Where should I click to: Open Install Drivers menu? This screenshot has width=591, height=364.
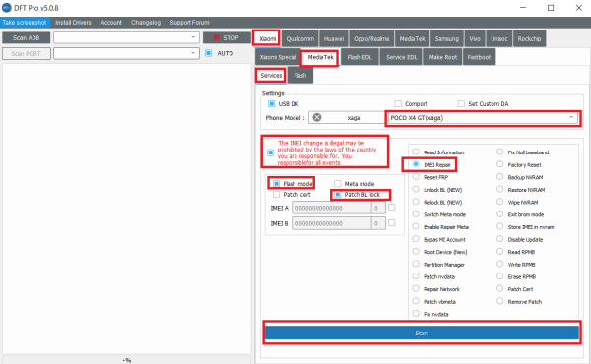(x=73, y=23)
